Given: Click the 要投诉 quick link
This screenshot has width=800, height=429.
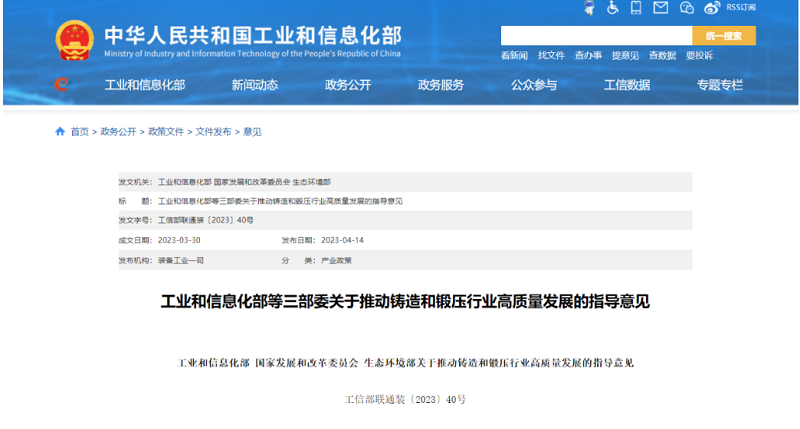Looking at the screenshot, I should pos(699,56).
